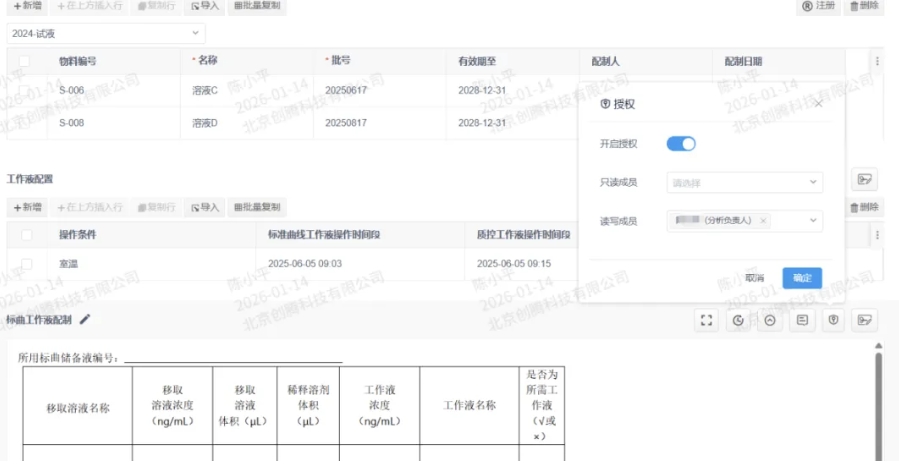This screenshot has height=469, width=899.
Task: Click the 取消 button in 授权 dialog
Action: click(x=755, y=278)
